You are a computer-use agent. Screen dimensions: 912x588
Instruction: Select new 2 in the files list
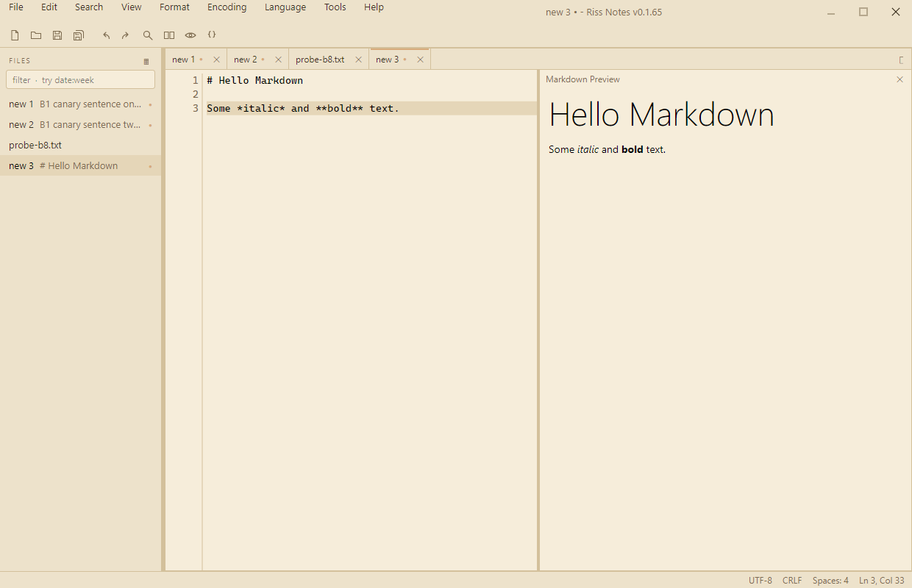pyautogui.click(x=80, y=125)
